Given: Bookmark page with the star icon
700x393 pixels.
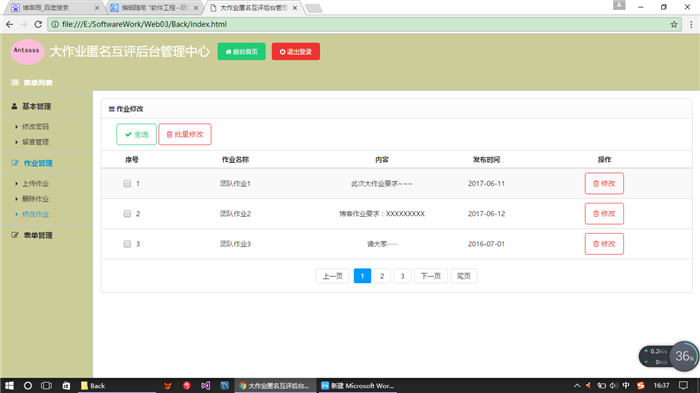Looking at the screenshot, I should click(674, 25).
